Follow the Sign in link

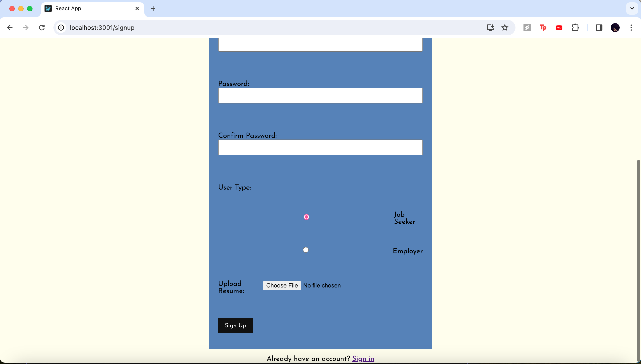pyautogui.click(x=363, y=358)
